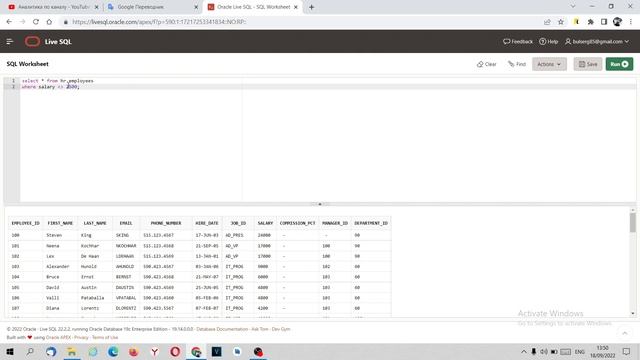
Task: Open Windows taskbar search
Action: pyautogui.click(x=30, y=352)
